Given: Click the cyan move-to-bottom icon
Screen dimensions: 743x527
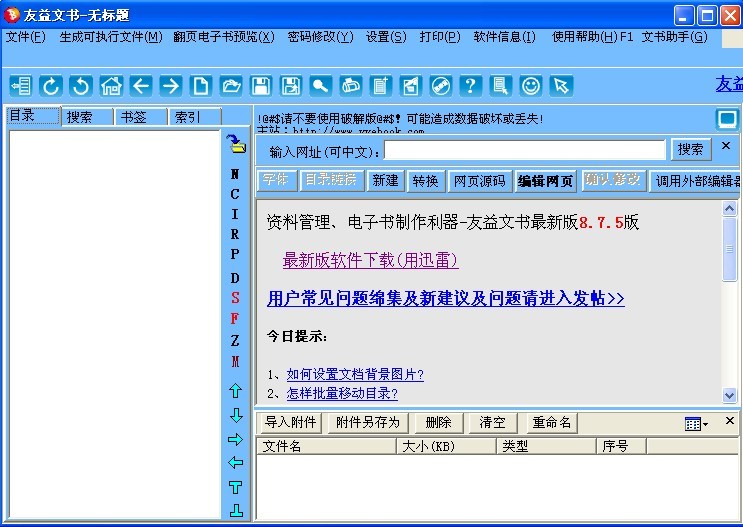Looking at the screenshot, I should [236, 510].
